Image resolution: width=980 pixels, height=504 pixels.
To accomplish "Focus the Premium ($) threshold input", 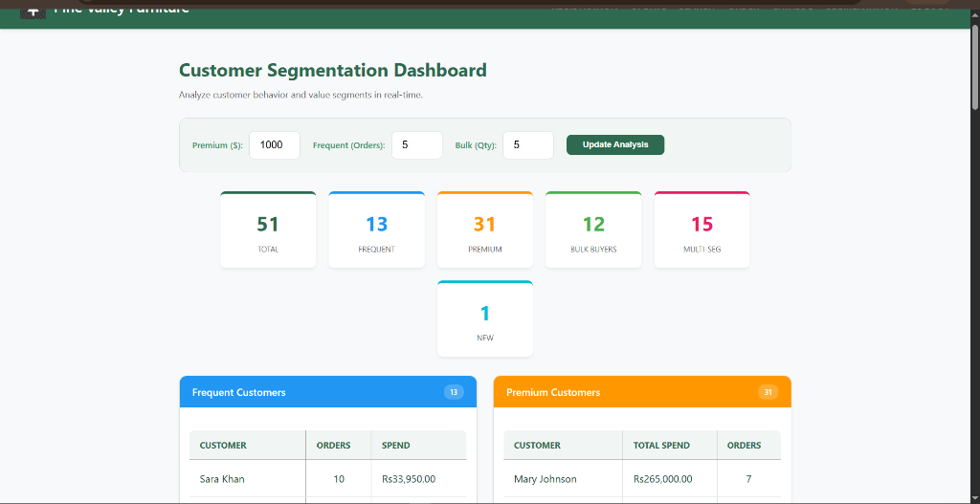I will (275, 145).
